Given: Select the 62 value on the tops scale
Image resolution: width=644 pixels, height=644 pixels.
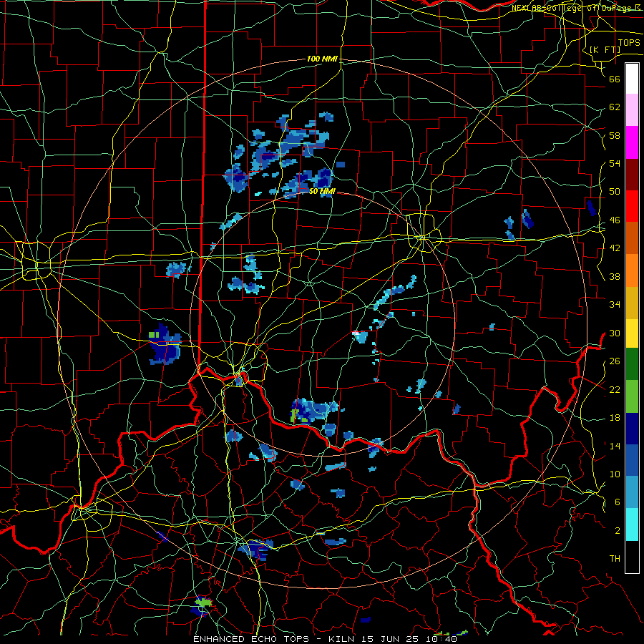Looking at the screenshot, I should coord(615,107).
